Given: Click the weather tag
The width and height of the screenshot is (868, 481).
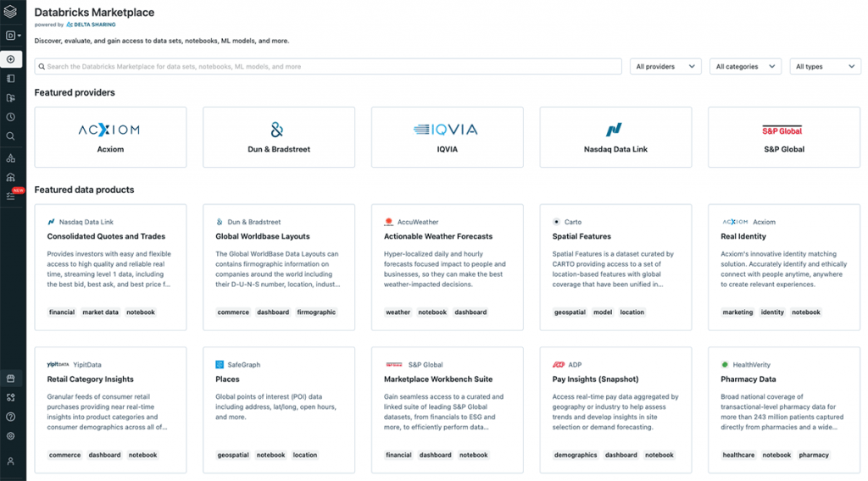Looking at the screenshot, I should (x=398, y=312).
